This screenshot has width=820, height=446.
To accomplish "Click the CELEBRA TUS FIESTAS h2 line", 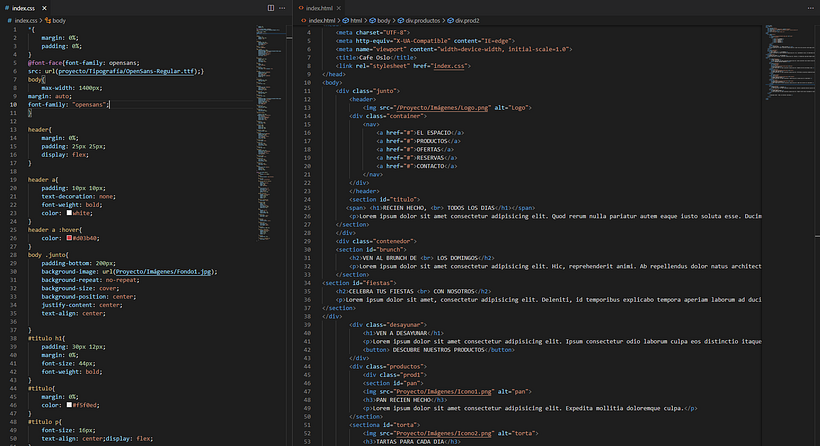I will [414, 291].
